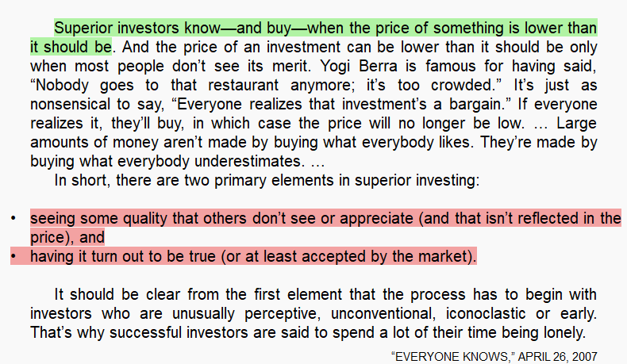Click the green highlighted "it should be"

(x=71, y=47)
